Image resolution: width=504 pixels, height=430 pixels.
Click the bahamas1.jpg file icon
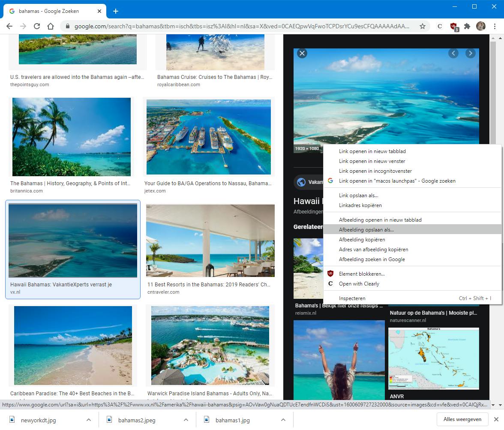[207, 420]
